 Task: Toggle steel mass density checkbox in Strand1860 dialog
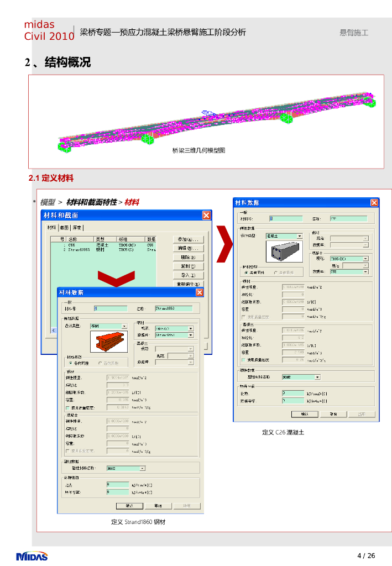[67, 408]
